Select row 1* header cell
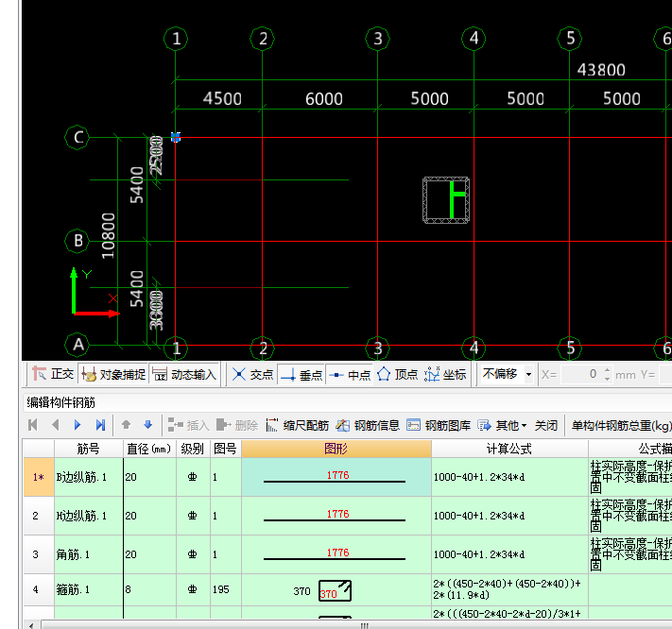672x629 pixels. (x=39, y=477)
